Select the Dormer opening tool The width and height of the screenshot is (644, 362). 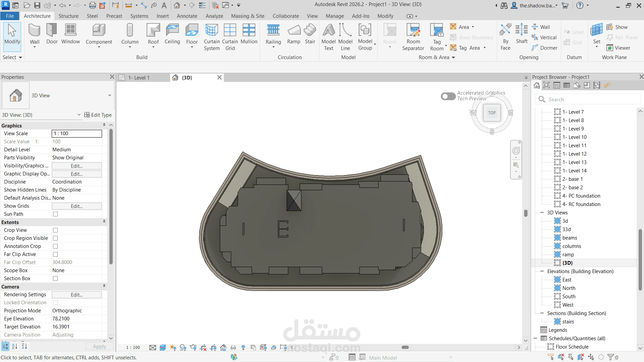click(x=544, y=48)
